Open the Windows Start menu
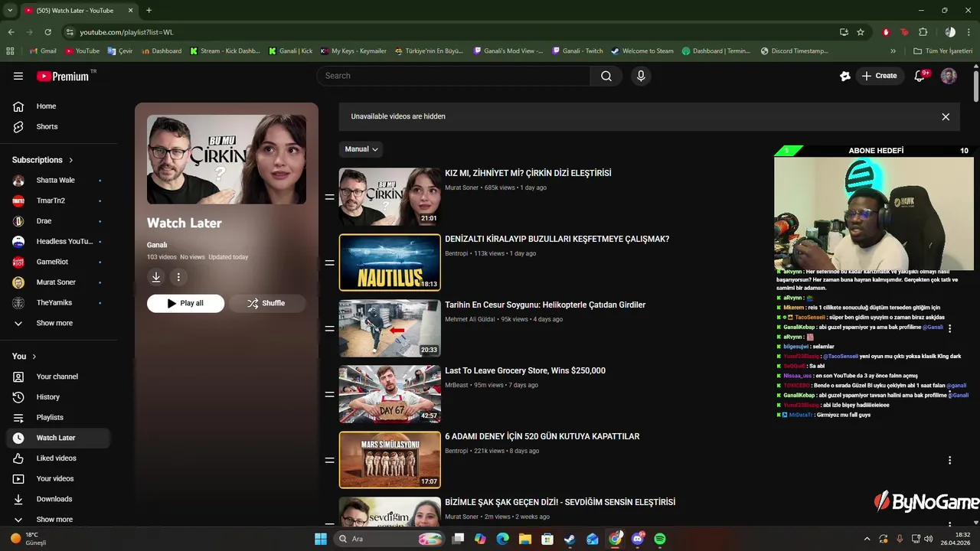 321,539
